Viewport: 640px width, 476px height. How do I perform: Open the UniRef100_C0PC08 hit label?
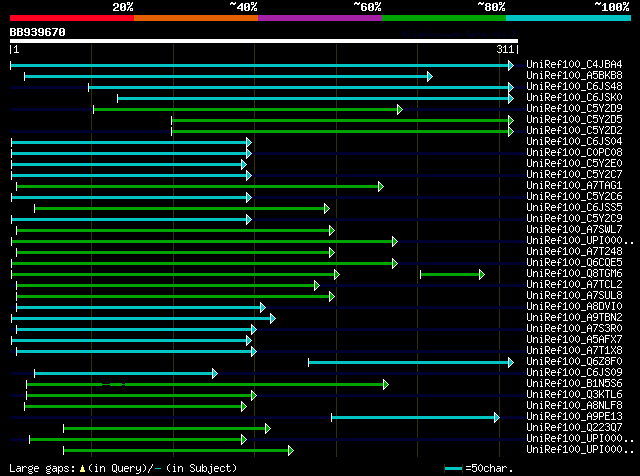(x=574, y=153)
